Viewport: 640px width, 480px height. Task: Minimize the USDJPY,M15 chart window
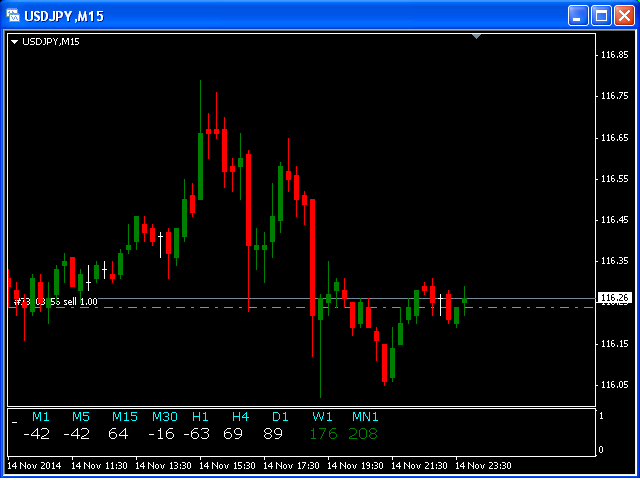click(x=578, y=16)
